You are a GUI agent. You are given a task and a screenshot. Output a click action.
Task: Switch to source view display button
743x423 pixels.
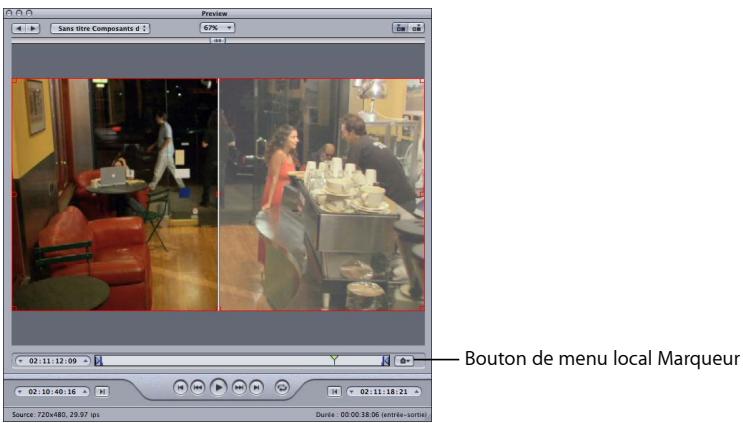pos(400,29)
